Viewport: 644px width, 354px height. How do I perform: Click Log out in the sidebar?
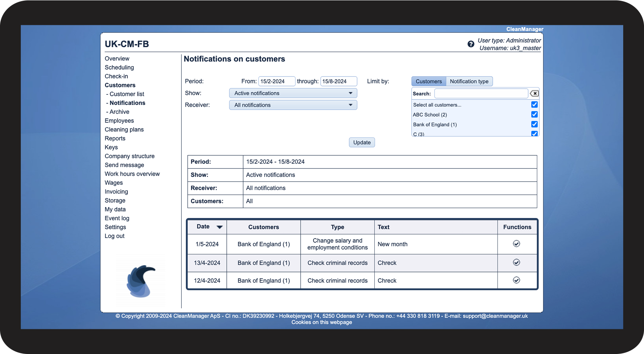click(114, 236)
